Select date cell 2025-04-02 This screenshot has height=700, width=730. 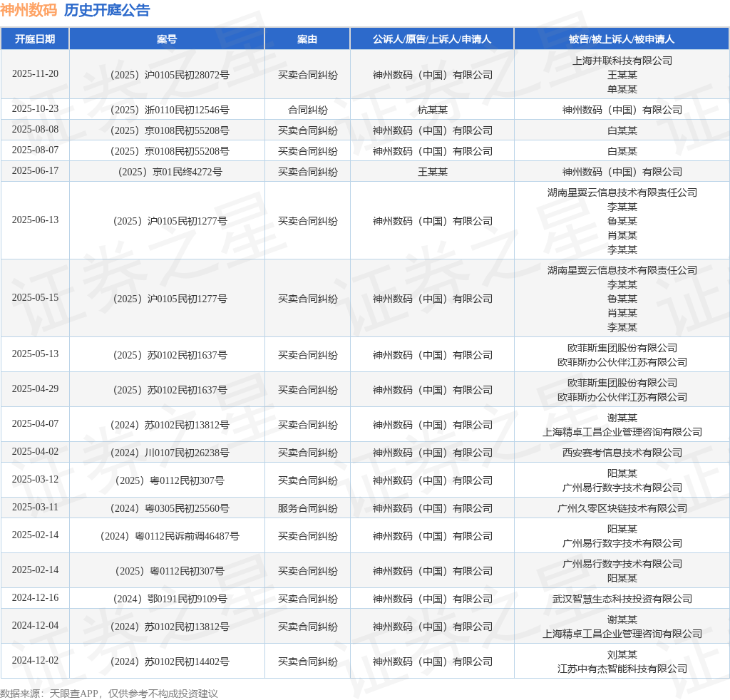pos(36,451)
